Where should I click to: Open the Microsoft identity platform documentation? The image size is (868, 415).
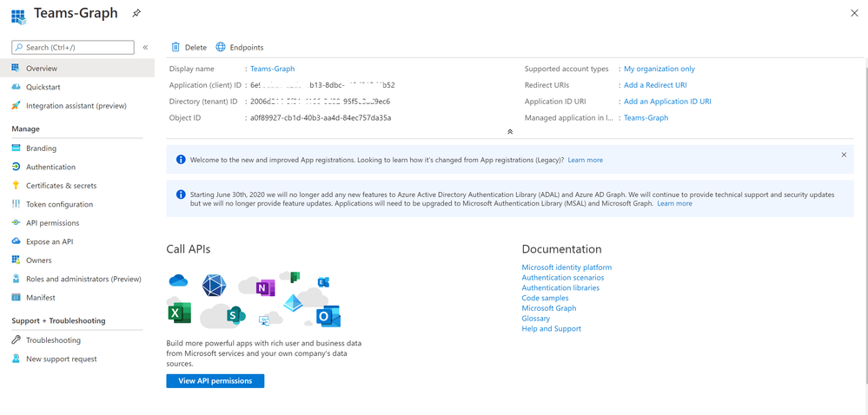[567, 267]
